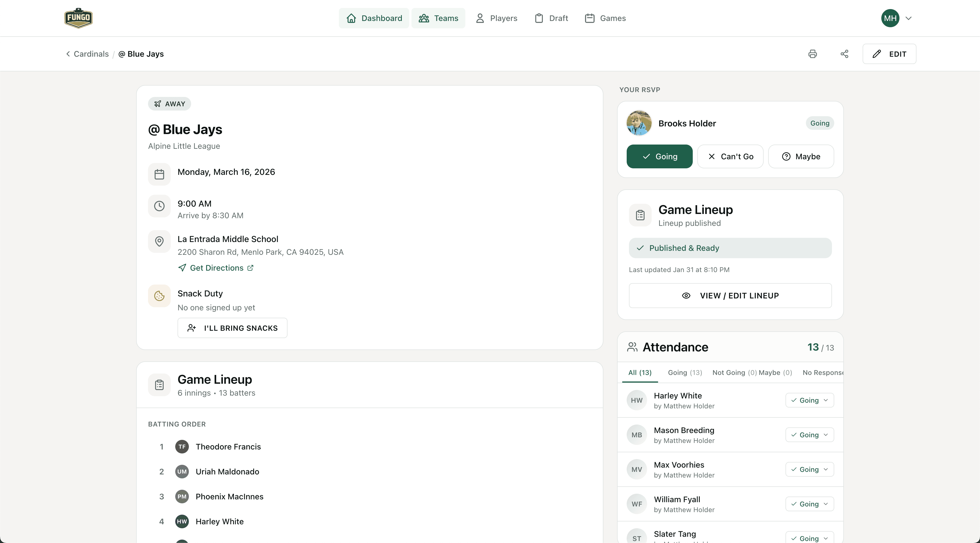Click Brooks Holder's profile photo
This screenshot has height=543, width=980.
click(x=639, y=123)
